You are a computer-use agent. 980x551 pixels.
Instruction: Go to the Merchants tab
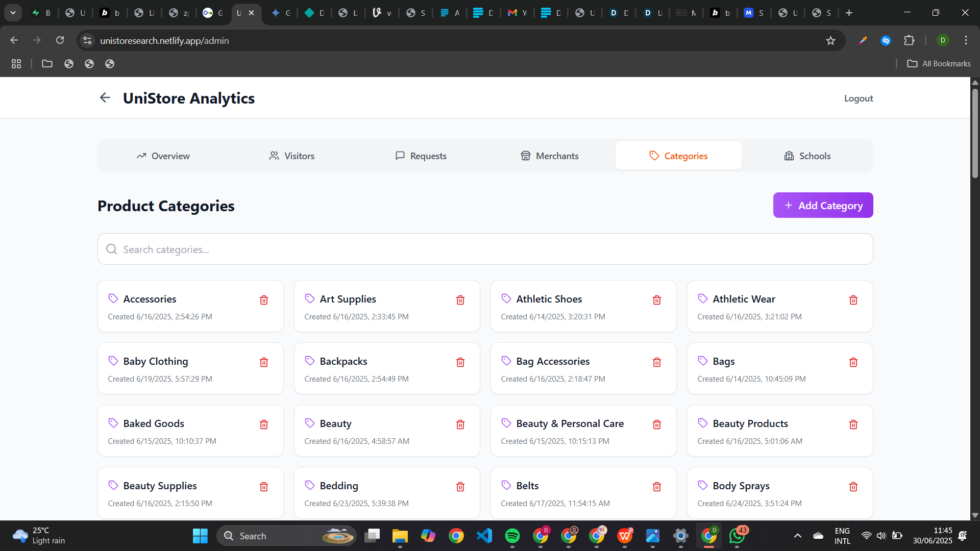[549, 156]
